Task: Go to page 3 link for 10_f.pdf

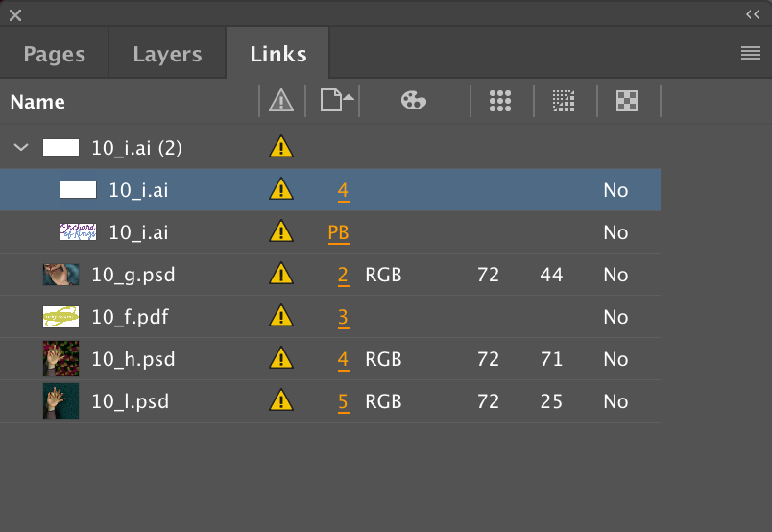Action: [x=343, y=317]
